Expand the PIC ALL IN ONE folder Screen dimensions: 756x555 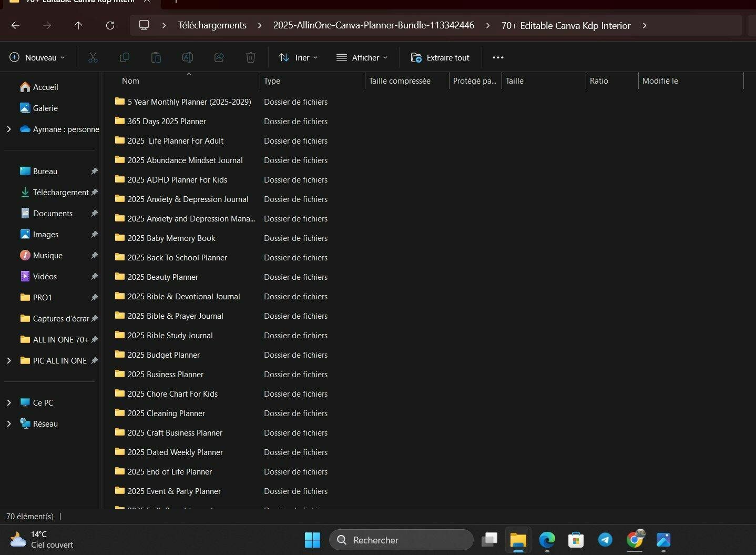point(9,360)
